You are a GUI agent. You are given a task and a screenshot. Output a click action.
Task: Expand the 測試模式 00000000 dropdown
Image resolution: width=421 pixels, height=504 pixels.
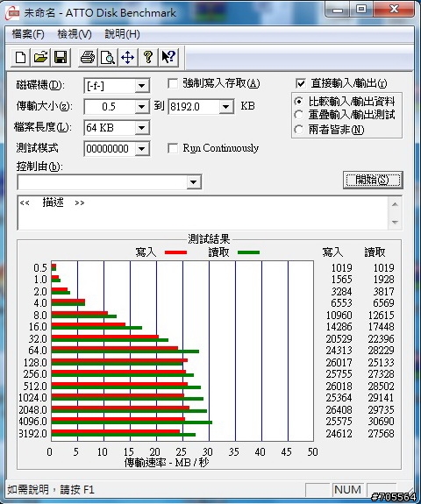141,149
